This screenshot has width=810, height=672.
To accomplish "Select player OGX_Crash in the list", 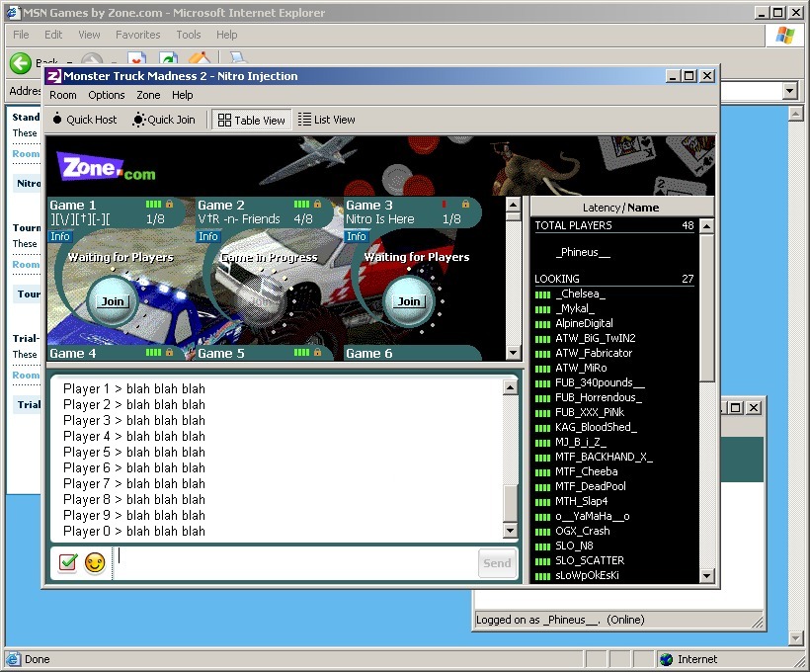I will [583, 532].
